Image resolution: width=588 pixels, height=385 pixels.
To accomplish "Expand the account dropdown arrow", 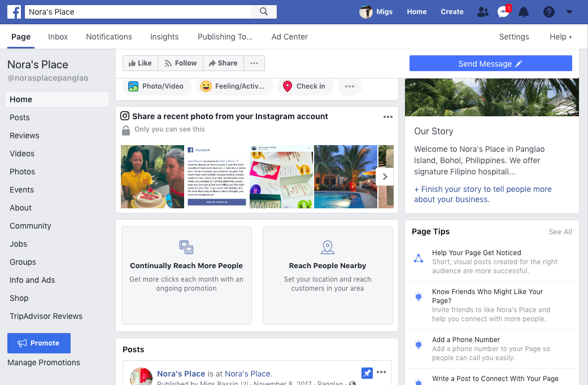I will 569,12.
